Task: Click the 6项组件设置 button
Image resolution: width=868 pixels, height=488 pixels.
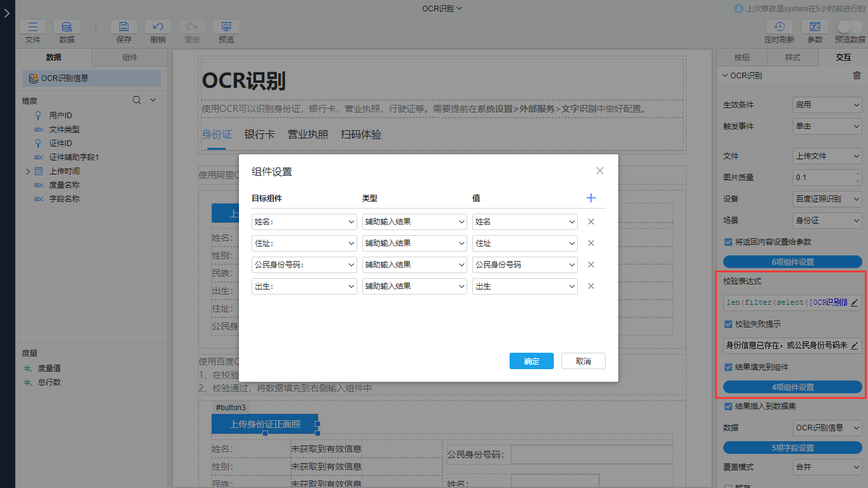Action: tap(792, 261)
